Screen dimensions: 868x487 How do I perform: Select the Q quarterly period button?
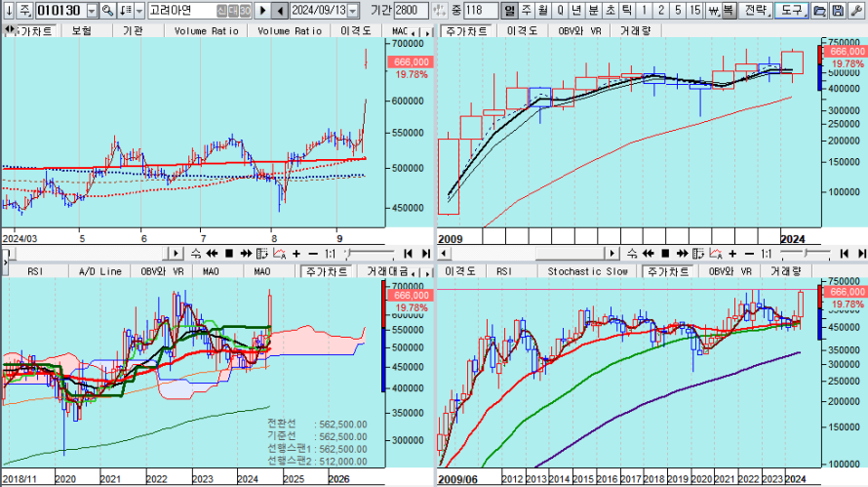point(560,10)
